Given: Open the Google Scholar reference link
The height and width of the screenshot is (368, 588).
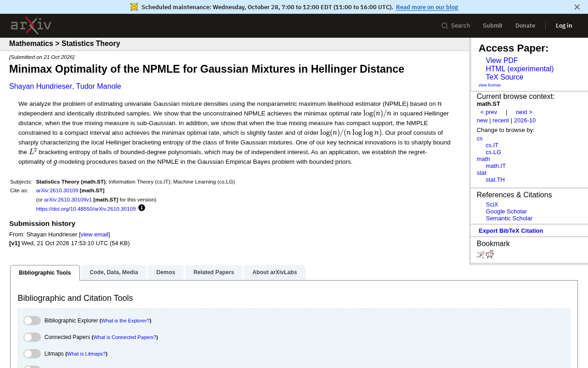Looking at the screenshot, I should click(x=506, y=212).
